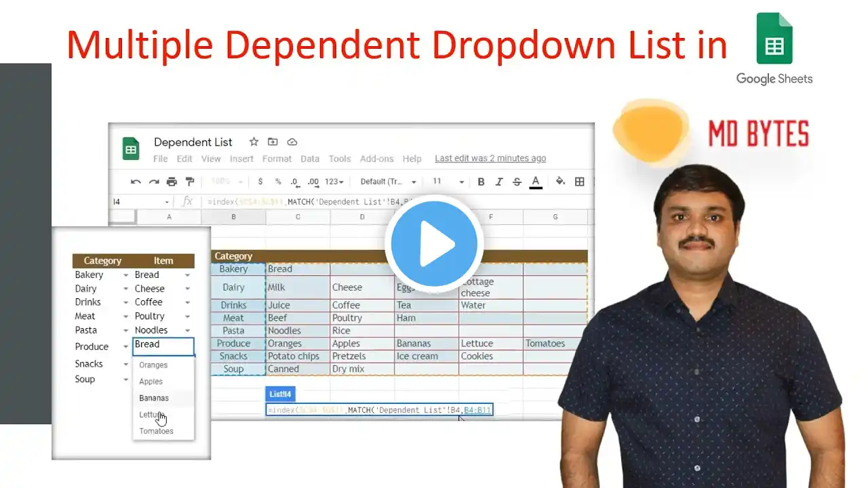Toggle italic formatting
868x488 pixels.
click(499, 182)
